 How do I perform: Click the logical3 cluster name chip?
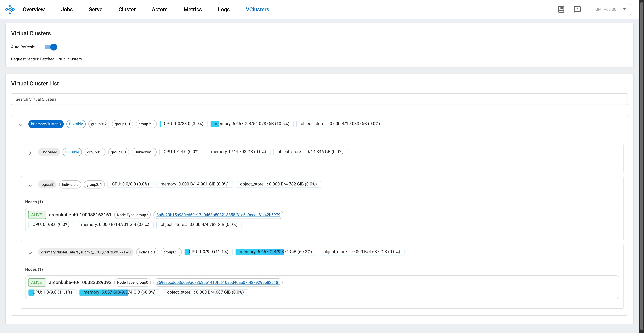point(47,184)
